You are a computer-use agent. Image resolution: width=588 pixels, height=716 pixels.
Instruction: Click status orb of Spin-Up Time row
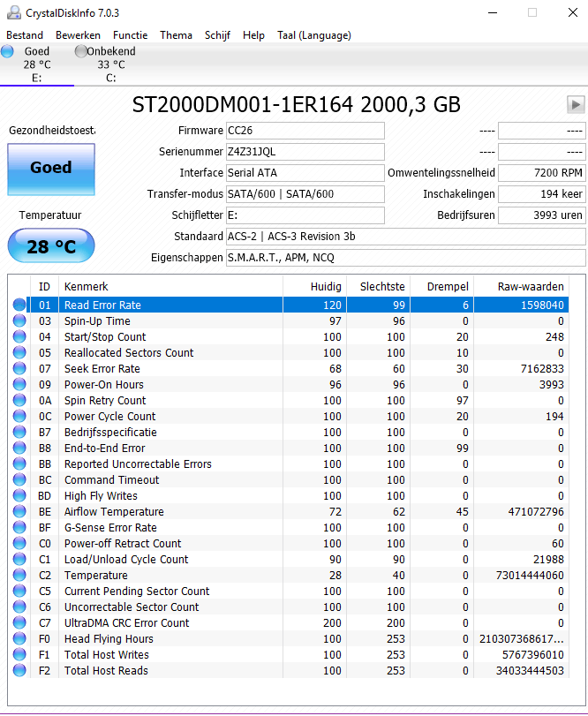(x=19, y=321)
